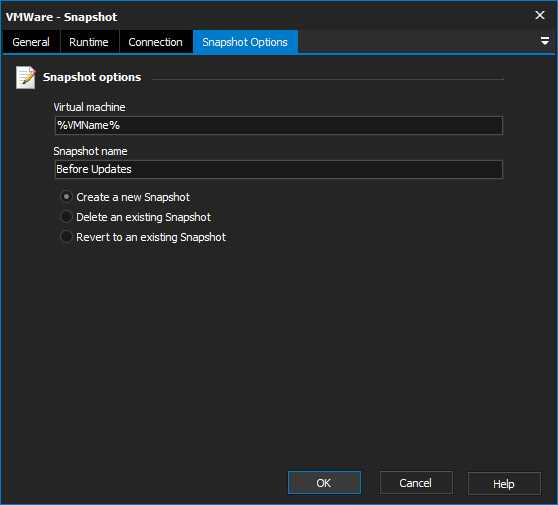Click the Virtual machine input field
This screenshot has width=558, height=505.
pyautogui.click(x=279, y=125)
